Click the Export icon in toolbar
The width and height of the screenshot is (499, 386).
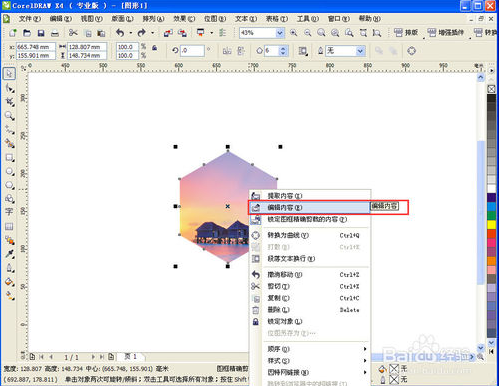pyautogui.click(x=182, y=33)
